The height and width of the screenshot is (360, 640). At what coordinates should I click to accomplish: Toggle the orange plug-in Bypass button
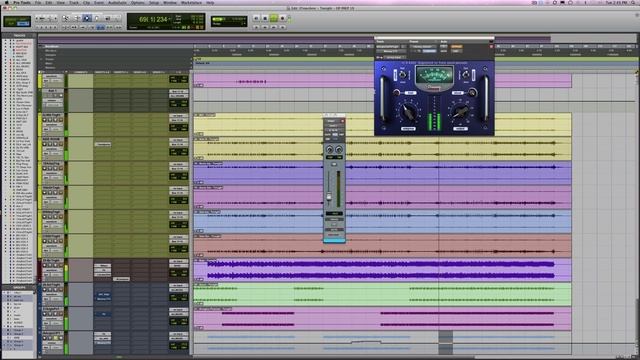456,47
